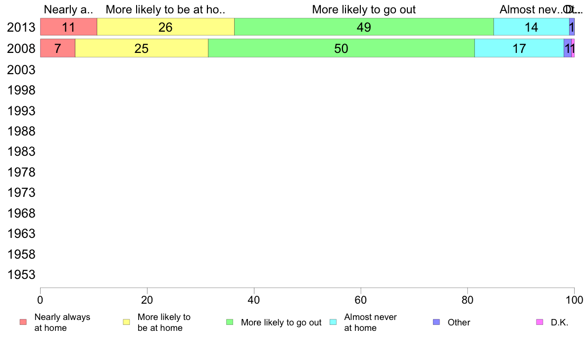Click the 1988 year label
The image size is (588, 364).
pos(21,132)
